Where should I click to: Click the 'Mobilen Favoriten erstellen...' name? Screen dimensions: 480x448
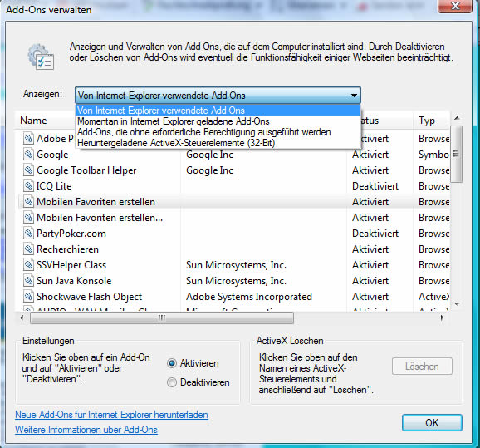(x=100, y=218)
